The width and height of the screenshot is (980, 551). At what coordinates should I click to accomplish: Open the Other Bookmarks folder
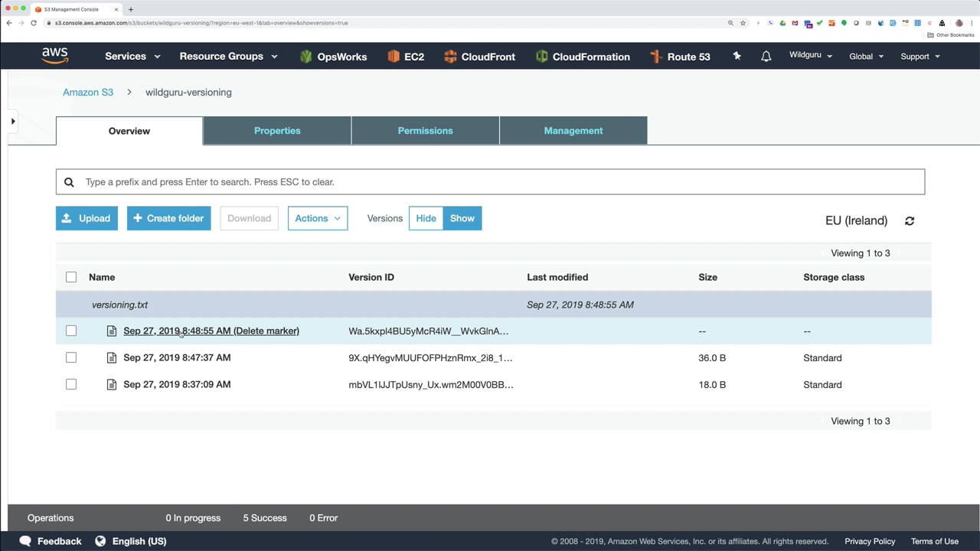coord(951,35)
